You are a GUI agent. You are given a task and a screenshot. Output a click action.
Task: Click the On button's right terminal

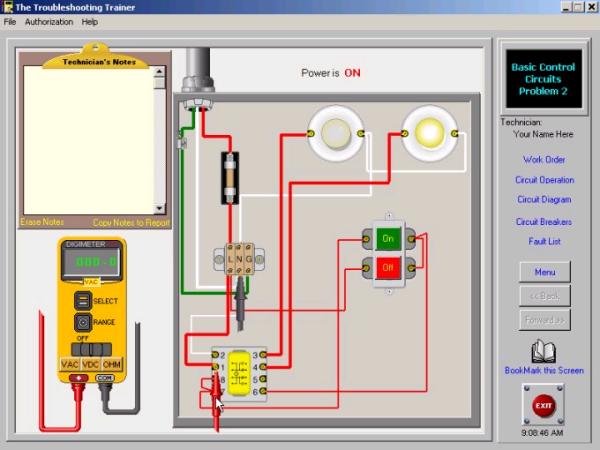[411, 239]
